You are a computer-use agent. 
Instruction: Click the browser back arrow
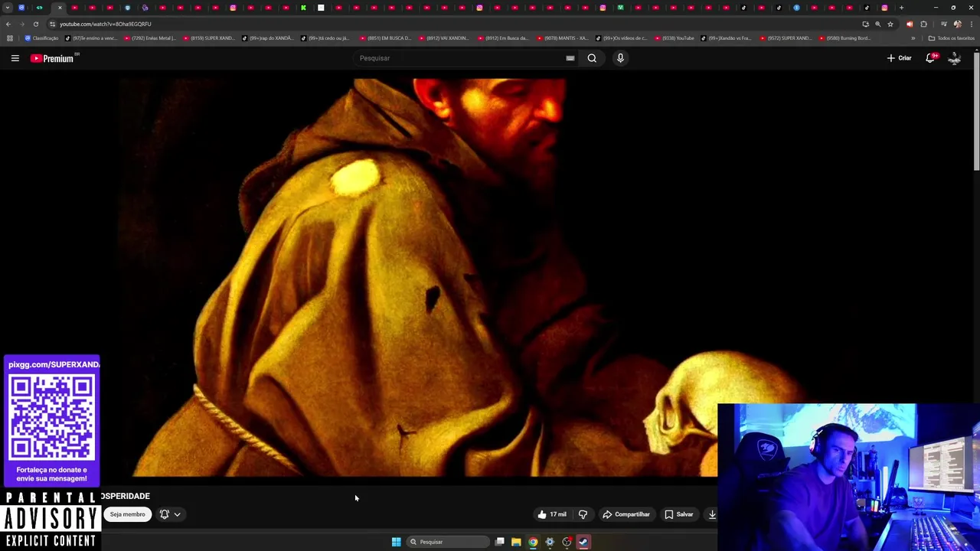[8, 24]
